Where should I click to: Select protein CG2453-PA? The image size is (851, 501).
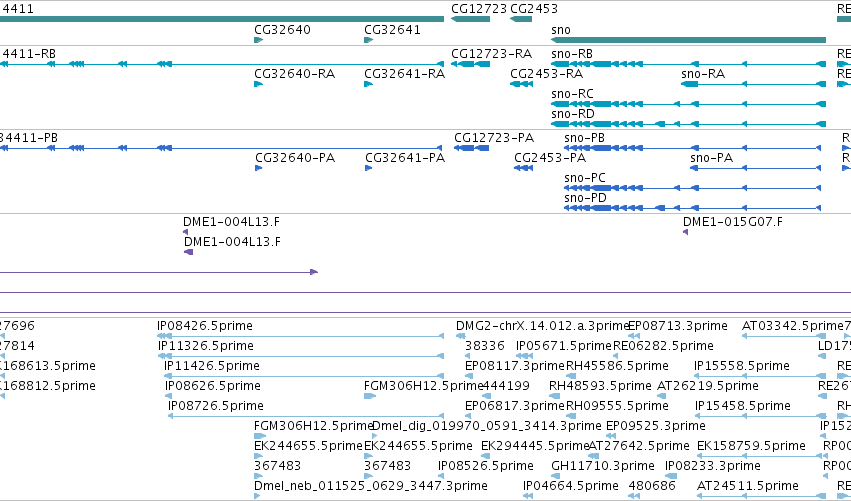coord(524,168)
